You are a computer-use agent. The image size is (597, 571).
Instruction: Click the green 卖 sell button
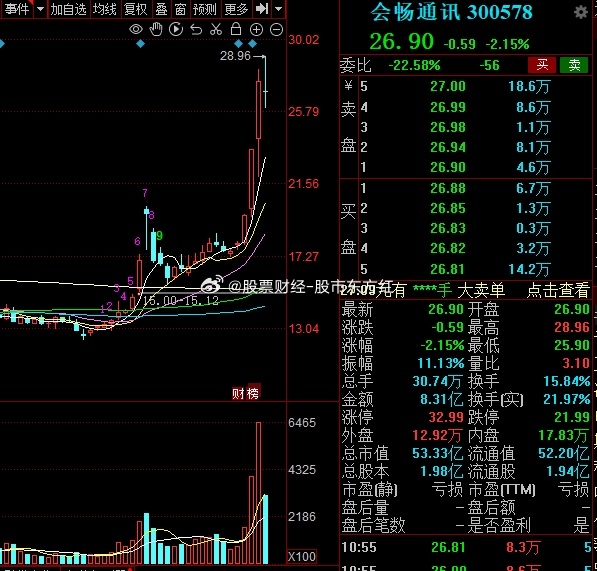[574, 65]
